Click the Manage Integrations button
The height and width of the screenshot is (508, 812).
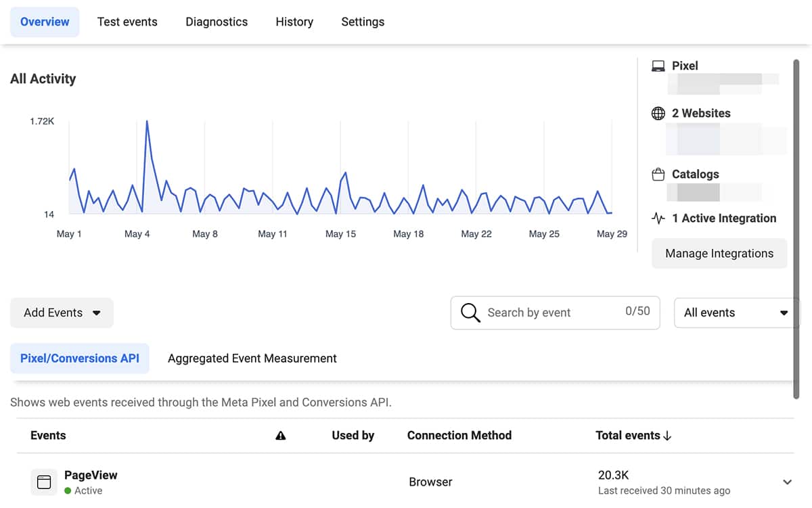719,254
